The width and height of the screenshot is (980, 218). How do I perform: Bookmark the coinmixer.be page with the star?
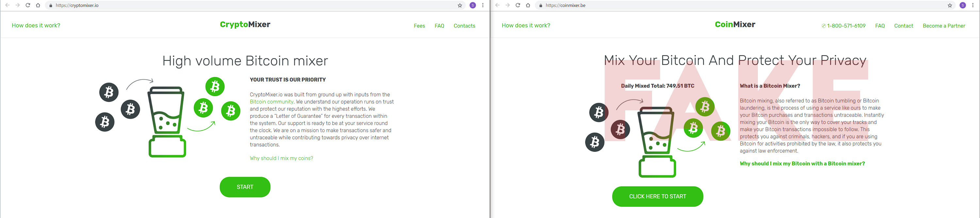point(950,5)
